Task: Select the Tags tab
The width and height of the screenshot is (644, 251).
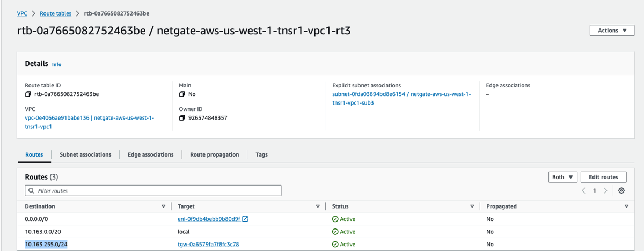Action: pyautogui.click(x=261, y=154)
